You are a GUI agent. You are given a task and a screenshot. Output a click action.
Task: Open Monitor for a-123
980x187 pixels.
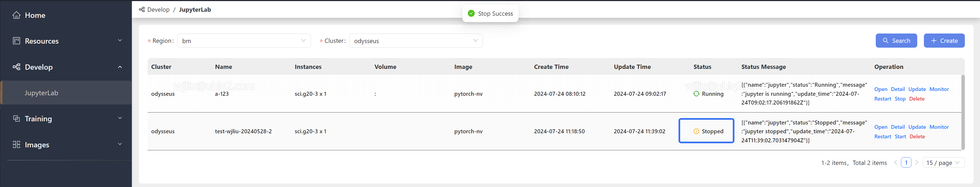tap(939, 89)
